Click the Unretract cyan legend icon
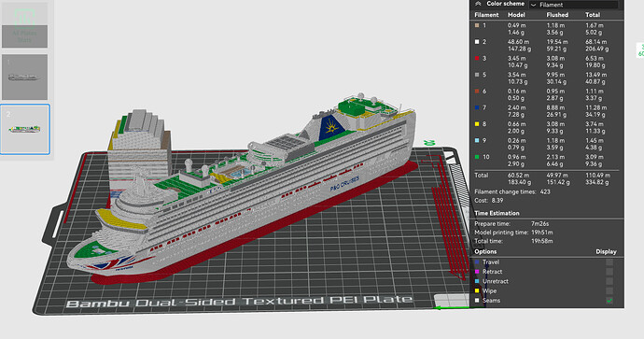 coord(477,281)
